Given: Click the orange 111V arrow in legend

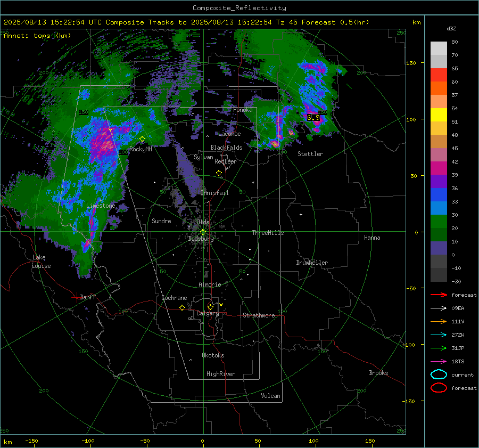Looking at the screenshot, I should coord(439,321).
